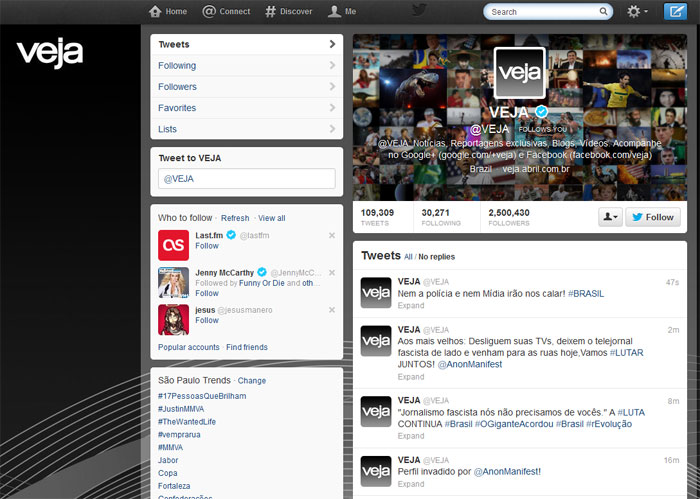The height and width of the screenshot is (499, 700).
Task: Switch tweets view to No replies
Action: [436, 257]
